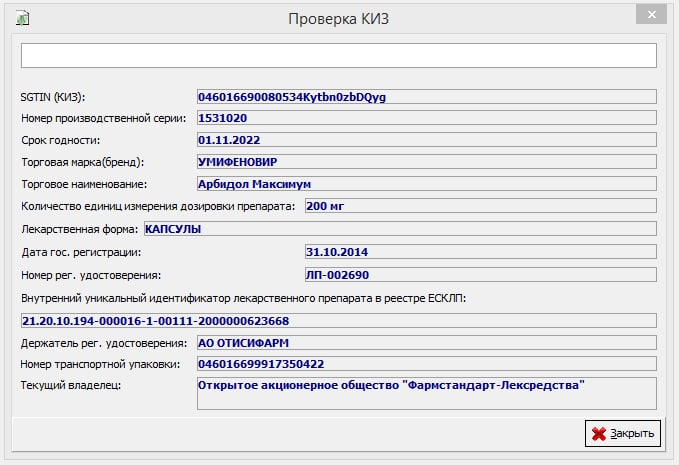679x465 pixels.
Task: Click the label Количество единиц измерения дозировки препарата:
Action: point(158,207)
